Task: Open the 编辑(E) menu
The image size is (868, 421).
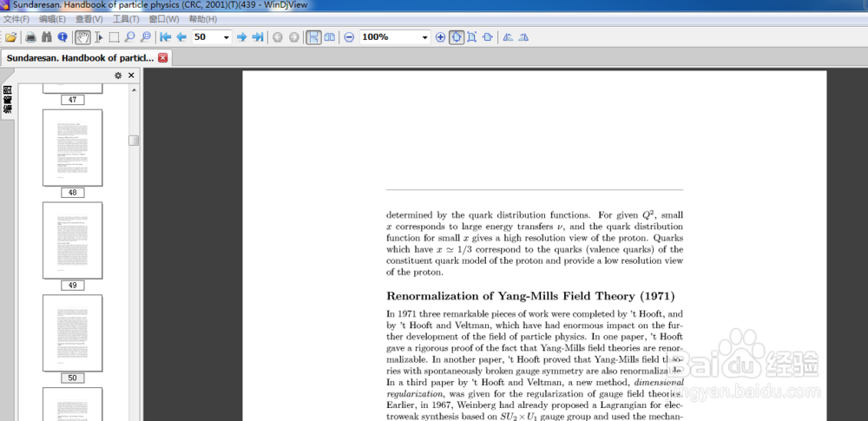Action: click(53, 19)
